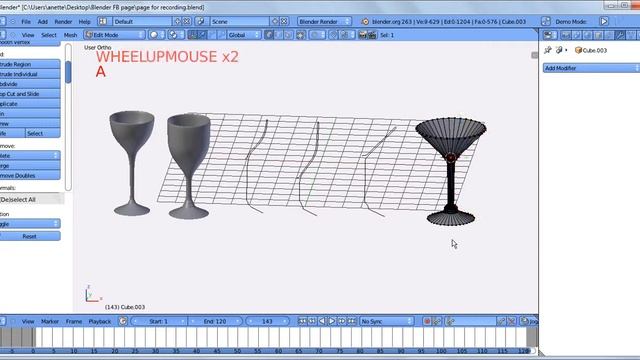Click the Extrude Region button
Image resolution: width=640 pixels, height=360 pixels.
pos(30,64)
